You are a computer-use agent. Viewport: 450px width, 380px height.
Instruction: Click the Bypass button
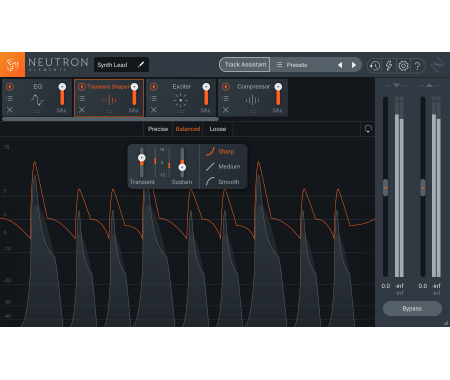(412, 309)
